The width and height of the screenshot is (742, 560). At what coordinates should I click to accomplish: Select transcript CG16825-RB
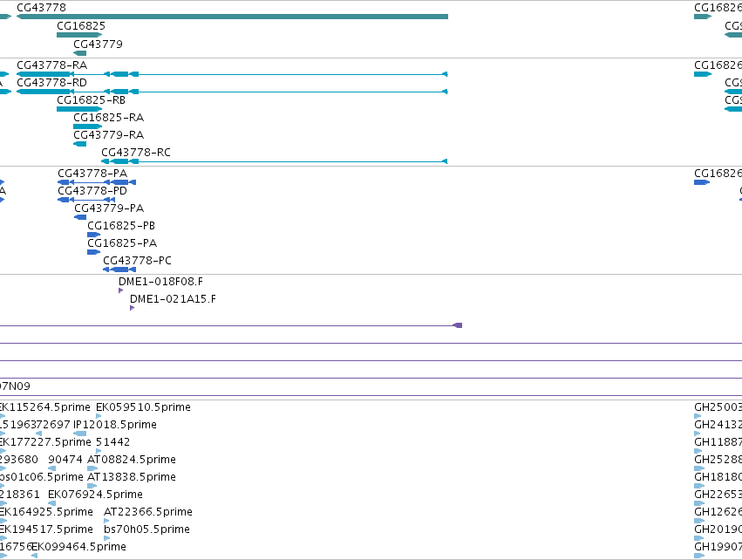click(91, 100)
